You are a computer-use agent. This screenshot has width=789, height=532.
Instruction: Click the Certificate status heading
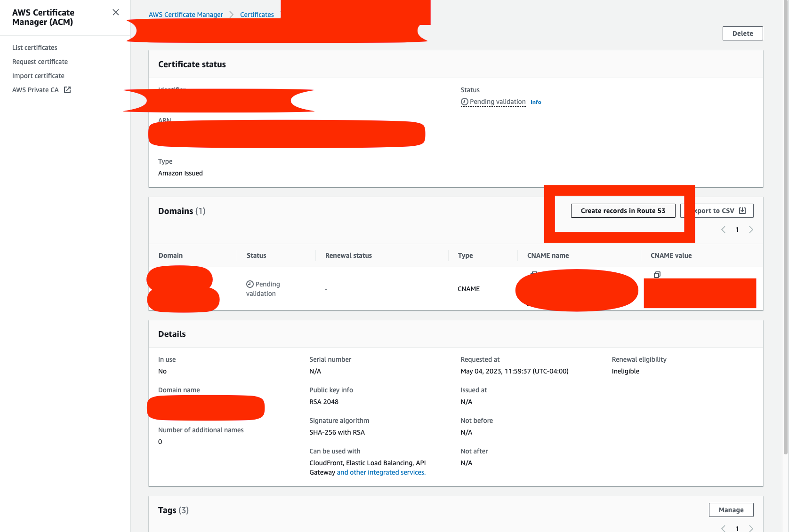(x=192, y=64)
